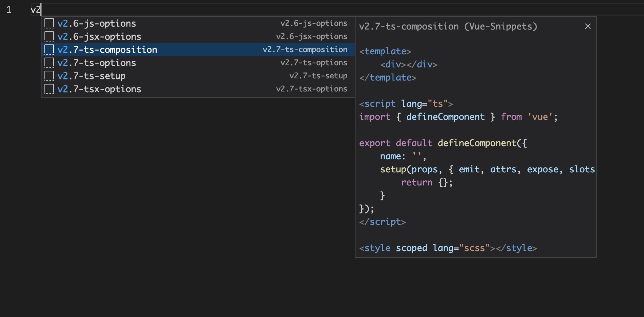The width and height of the screenshot is (644, 317).
Task: Pick the v2.7-ts-composition suggestion
Action: point(107,50)
